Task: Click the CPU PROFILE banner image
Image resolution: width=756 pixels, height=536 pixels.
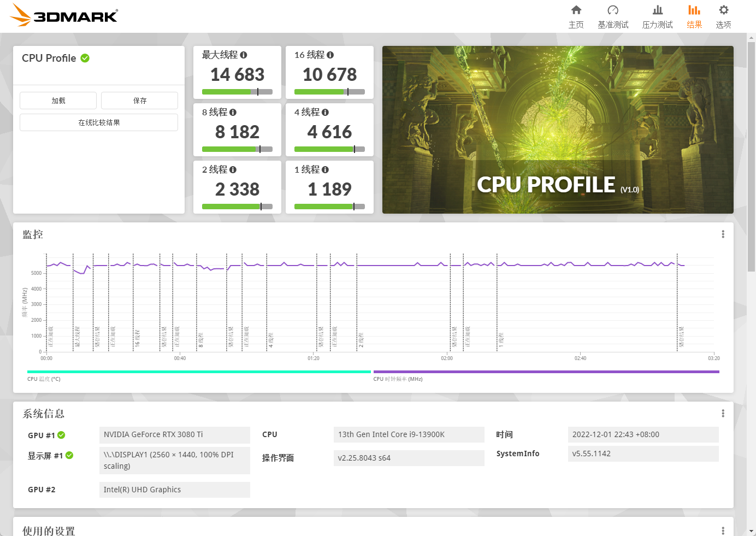Action: (x=558, y=129)
